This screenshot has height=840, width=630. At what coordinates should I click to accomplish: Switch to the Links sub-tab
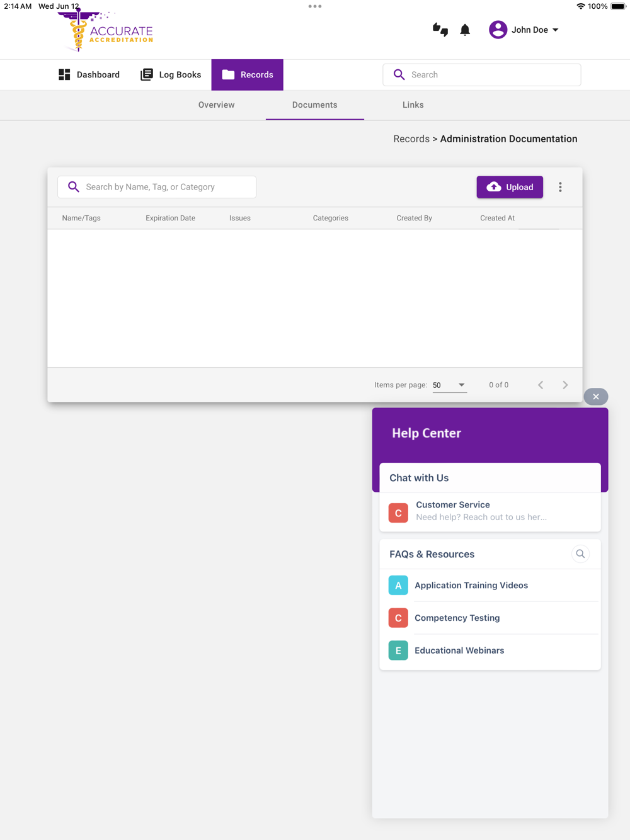[413, 105]
